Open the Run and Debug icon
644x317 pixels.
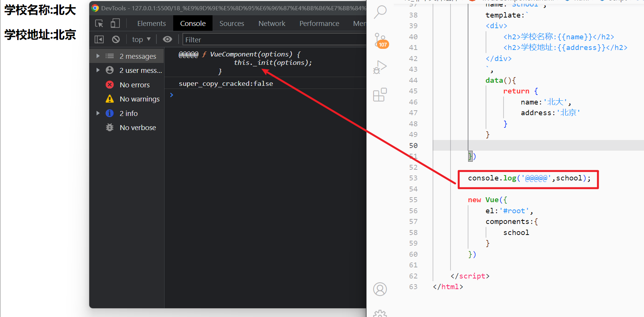(380, 68)
